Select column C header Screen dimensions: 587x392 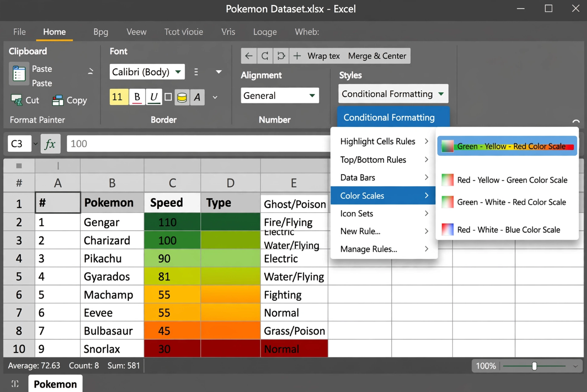coord(172,183)
